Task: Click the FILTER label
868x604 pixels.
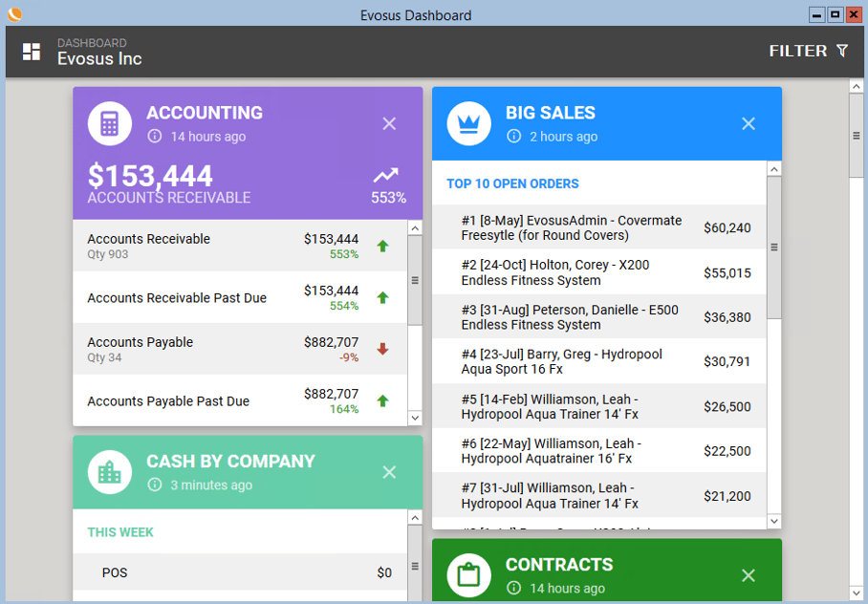Action: (x=797, y=51)
